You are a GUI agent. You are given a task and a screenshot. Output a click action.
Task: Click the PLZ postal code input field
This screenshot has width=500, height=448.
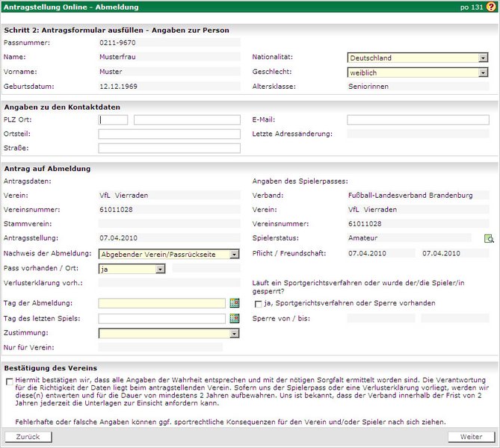tap(113, 119)
